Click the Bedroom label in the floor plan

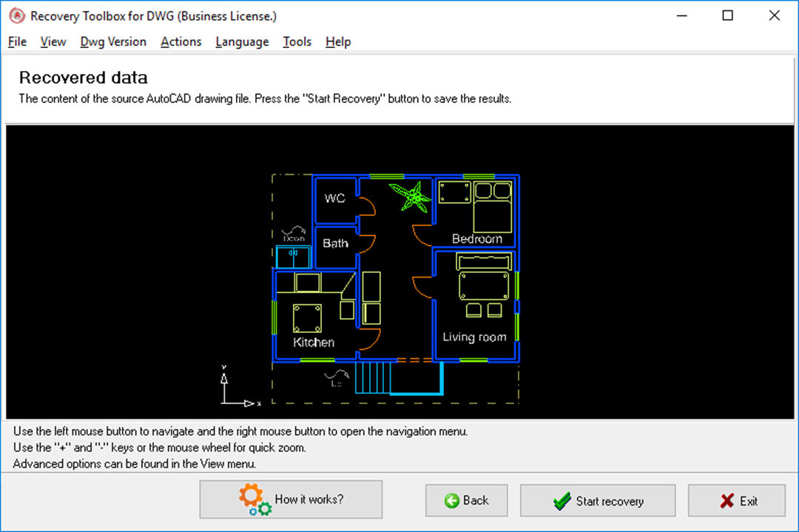click(477, 238)
